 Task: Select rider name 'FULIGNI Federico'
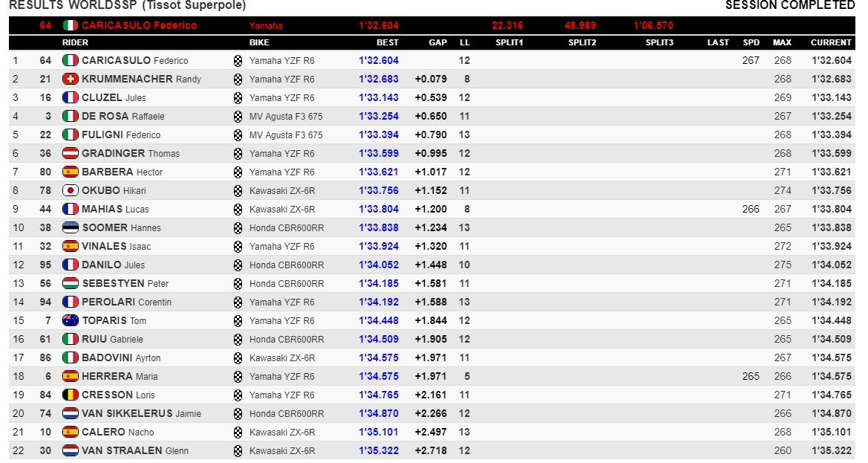(121, 135)
